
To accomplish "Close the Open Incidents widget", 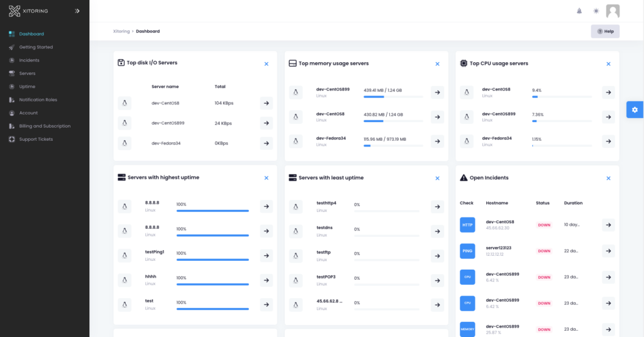I will coord(609,179).
